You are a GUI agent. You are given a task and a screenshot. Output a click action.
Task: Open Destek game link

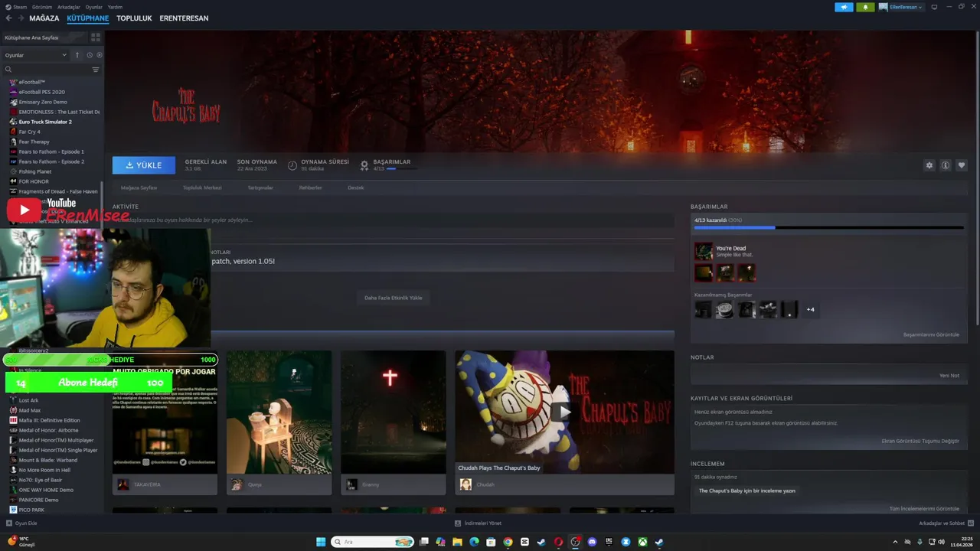[x=356, y=187]
